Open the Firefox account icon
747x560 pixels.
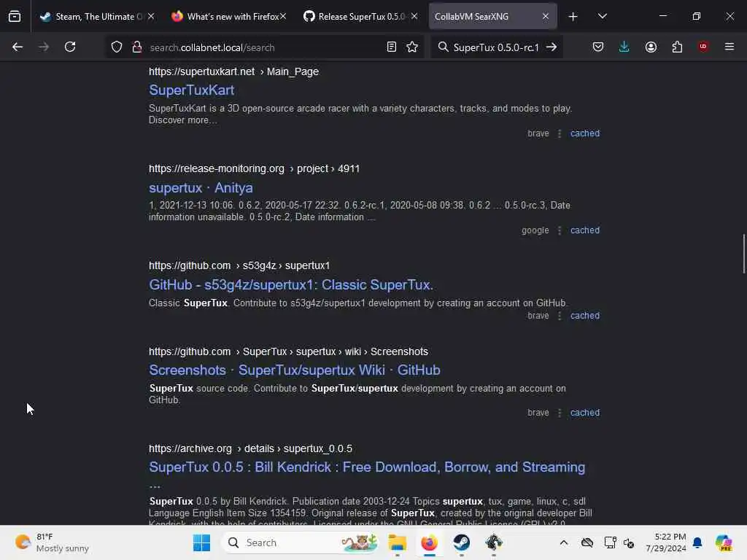point(651,47)
